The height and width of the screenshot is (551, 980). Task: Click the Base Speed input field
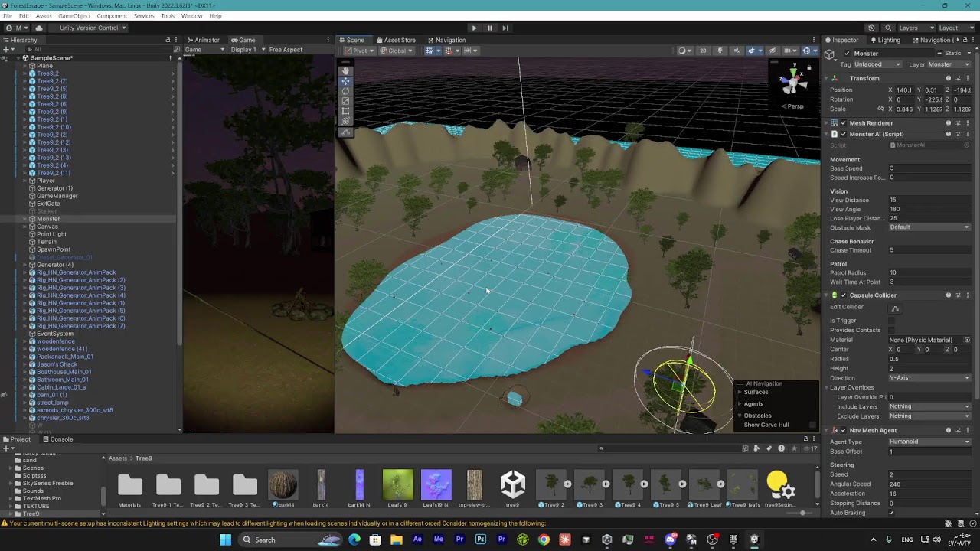(929, 168)
